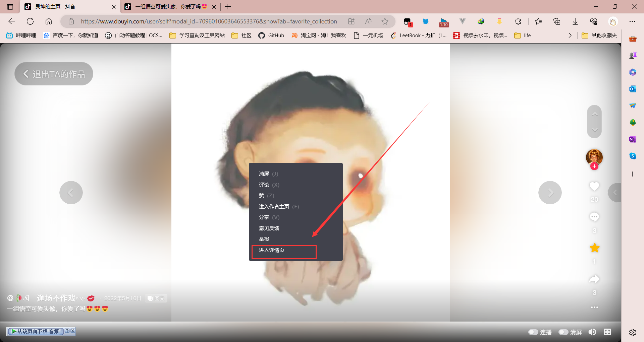Expand the collapsed side panel at right edge
Viewport: 644px width, 342px height.
615,192
